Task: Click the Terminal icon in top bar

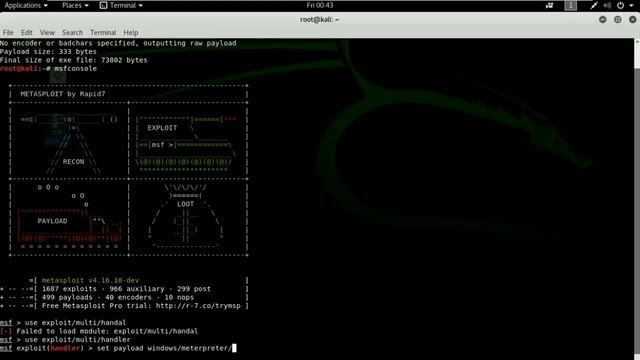Action: [104, 5]
